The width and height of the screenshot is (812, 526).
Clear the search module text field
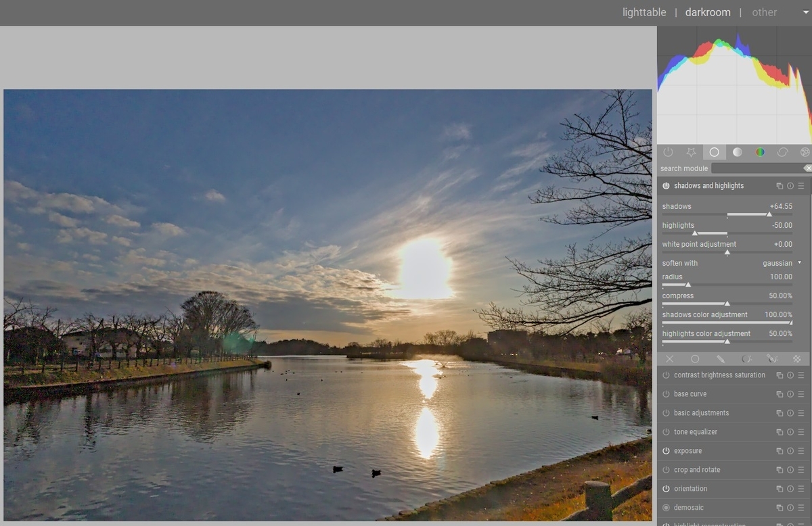(x=807, y=168)
